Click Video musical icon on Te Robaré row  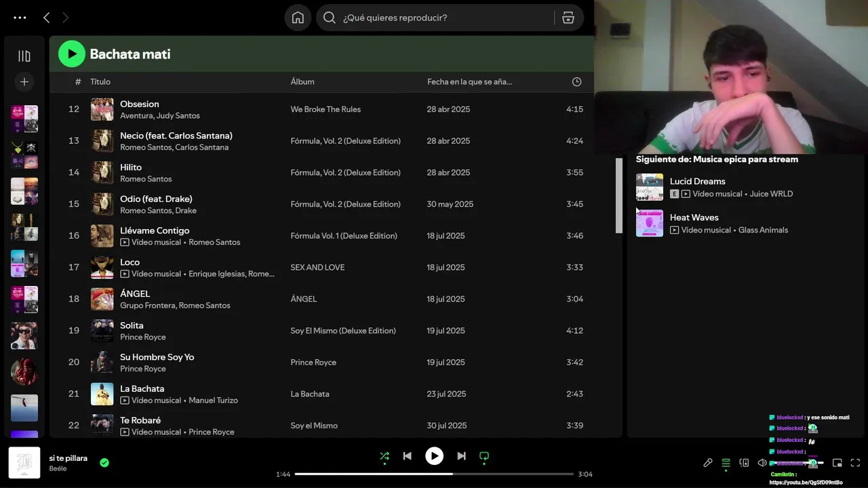pos(125,432)
